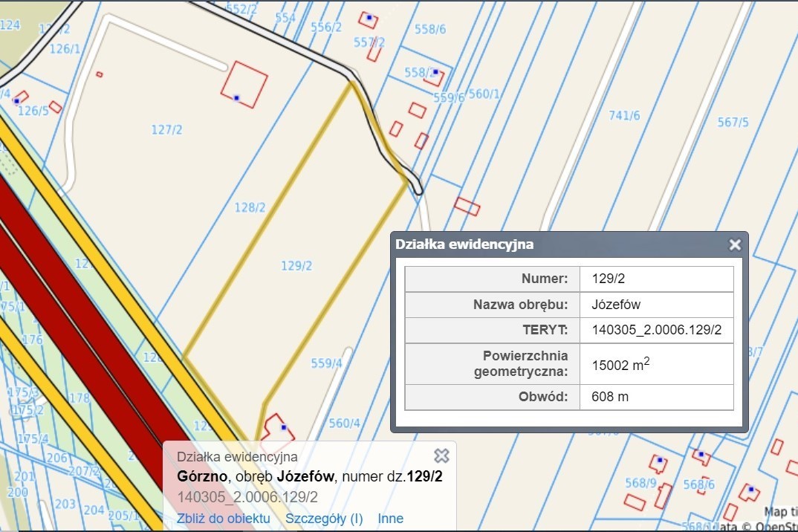
Task: Click the blue address point near label 558/2
Action: coord(436,73)
